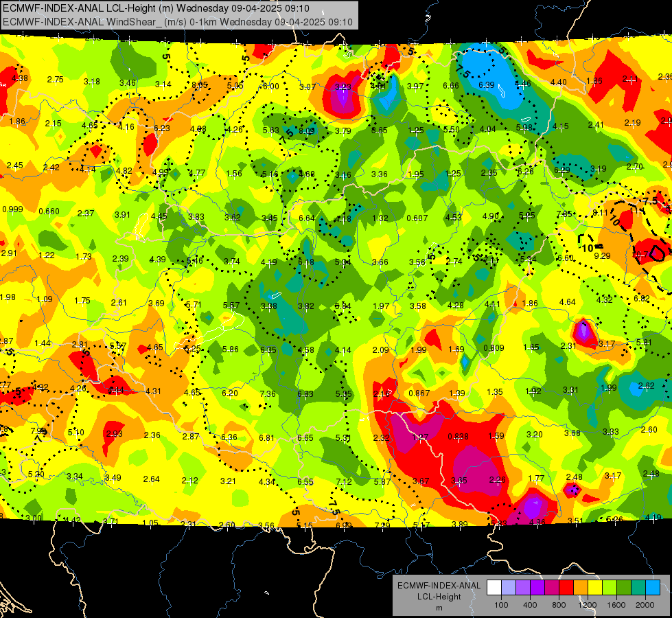The image size is (672, 618).
Task: Select the sky blue legend swatch
Action: pyautogui.click(x=652, y=588)
